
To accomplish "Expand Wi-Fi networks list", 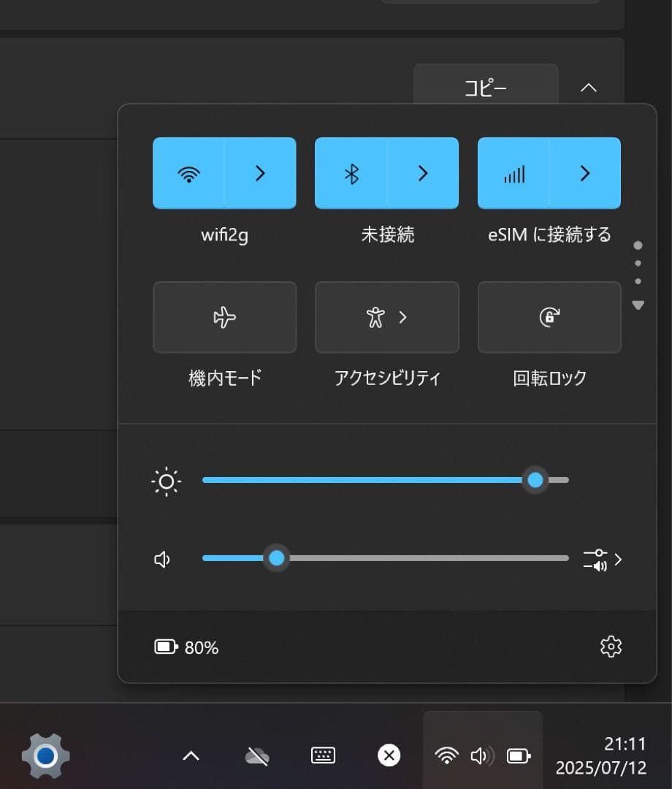I will (259, 173).
